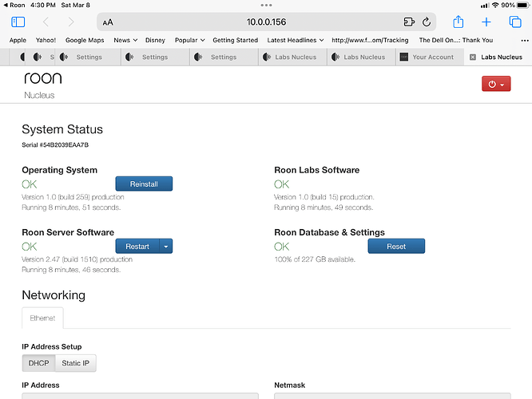Select 'Version 1.0 (build 259) production' text
The width and height of the screenshot is (532, 399).
73,197
